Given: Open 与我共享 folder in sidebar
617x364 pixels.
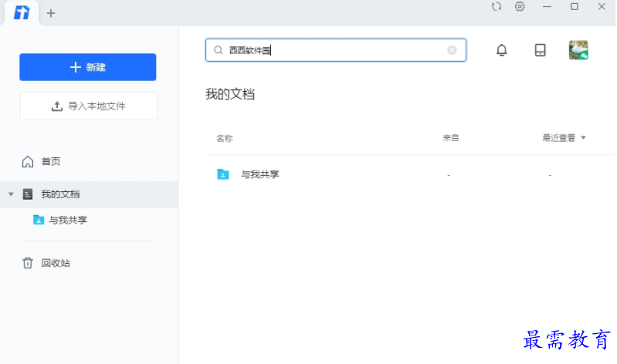Looking at the screenshot, I should [x=68, y=220].
